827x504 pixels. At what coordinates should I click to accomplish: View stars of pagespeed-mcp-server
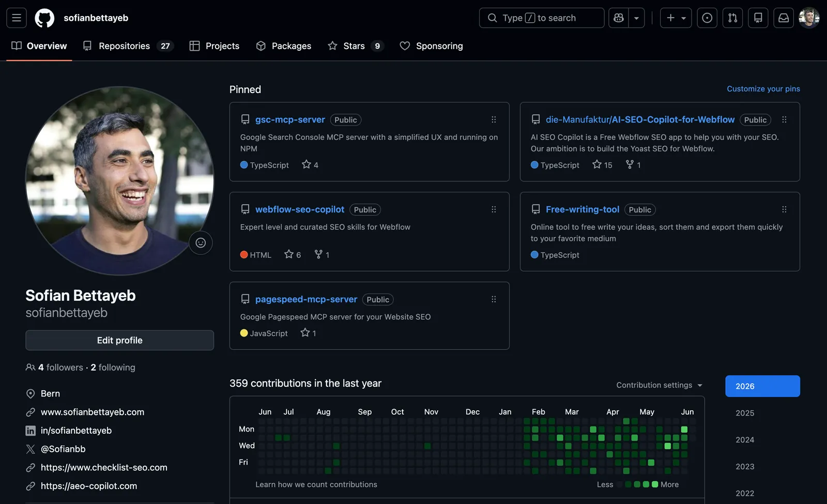[x=309, y=333]
